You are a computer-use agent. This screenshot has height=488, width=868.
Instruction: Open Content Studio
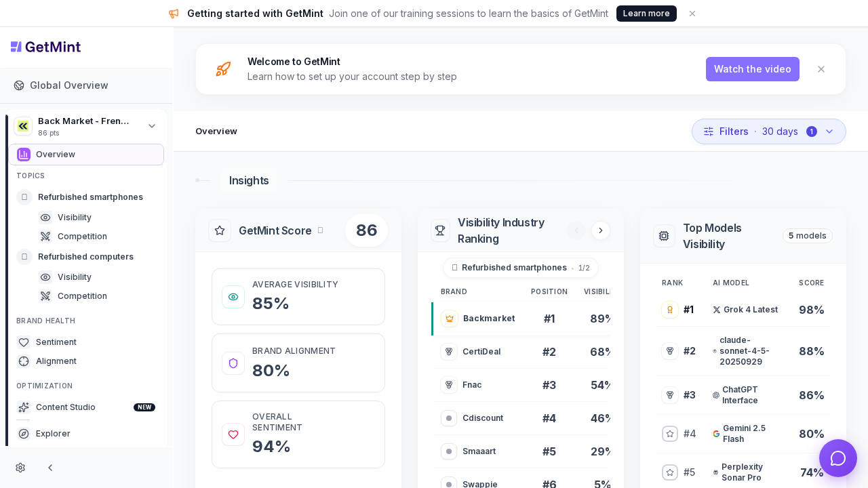pos(86,407)
